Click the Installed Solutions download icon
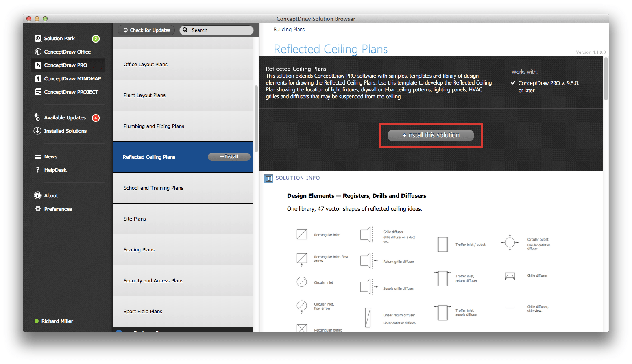This screenshot has width=632, height=364. [37, 131]
